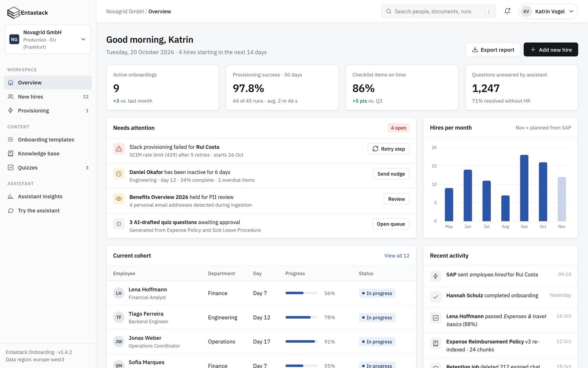Viewport: 588px width, 368px height.
Task: Click the search magnifier icon
Action: coord(389,11)
